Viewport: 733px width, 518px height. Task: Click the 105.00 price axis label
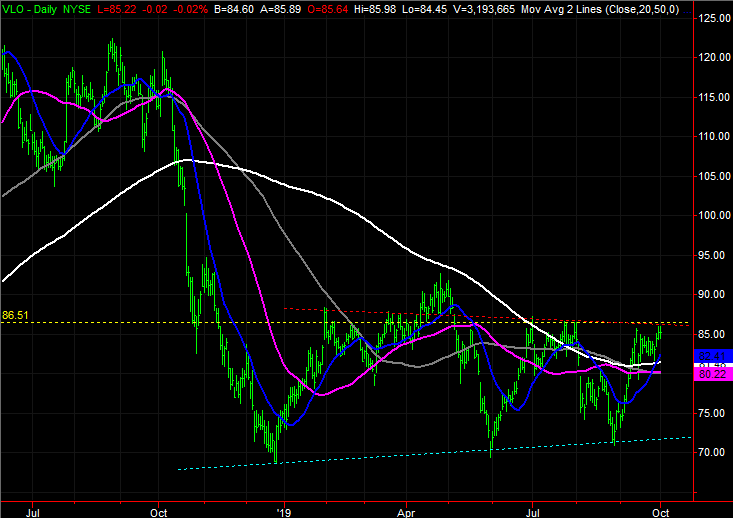pyautogui.click(x=714, y=176)
